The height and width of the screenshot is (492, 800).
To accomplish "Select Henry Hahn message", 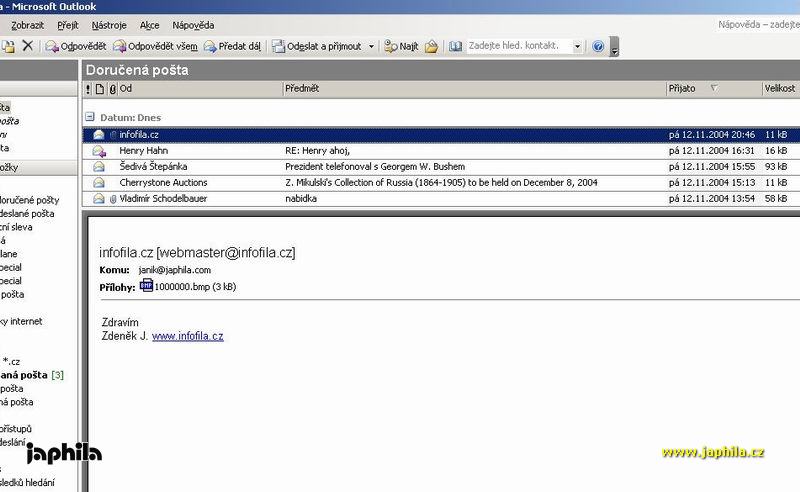I will [441, 151].
